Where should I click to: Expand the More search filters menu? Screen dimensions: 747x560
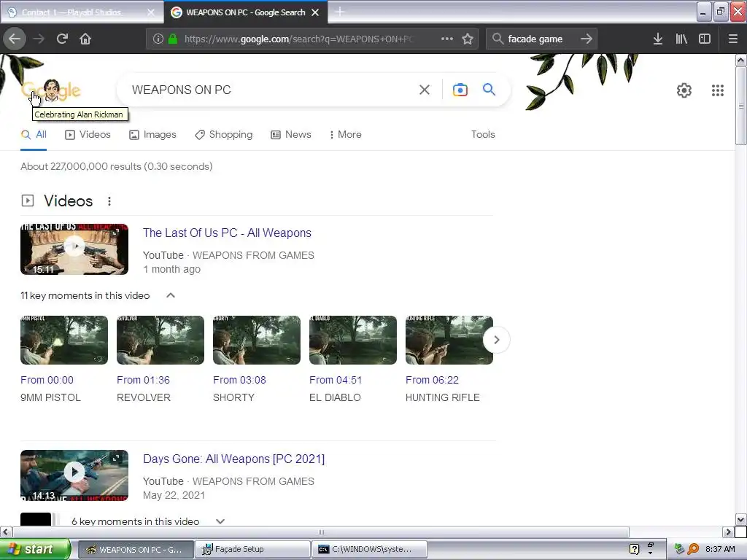pos(345,135)
